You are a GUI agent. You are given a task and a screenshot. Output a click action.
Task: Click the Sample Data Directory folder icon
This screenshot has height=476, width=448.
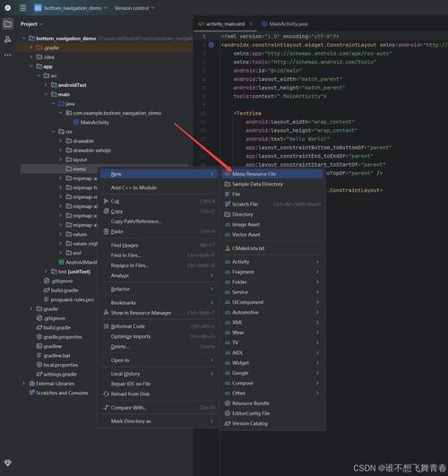[228, 184]
